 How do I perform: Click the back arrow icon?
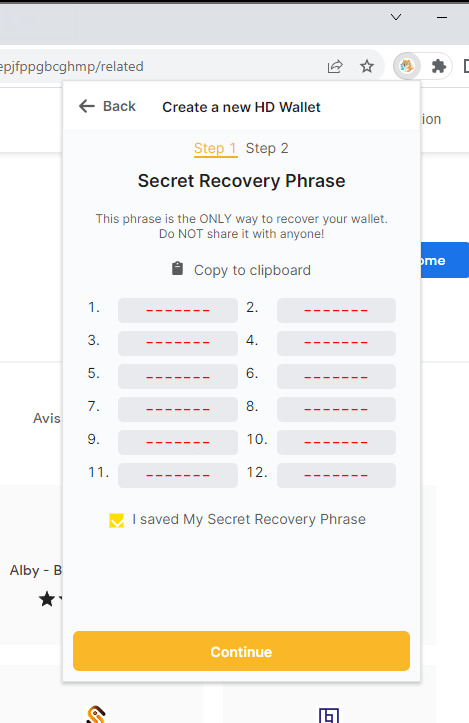point(87,106)
